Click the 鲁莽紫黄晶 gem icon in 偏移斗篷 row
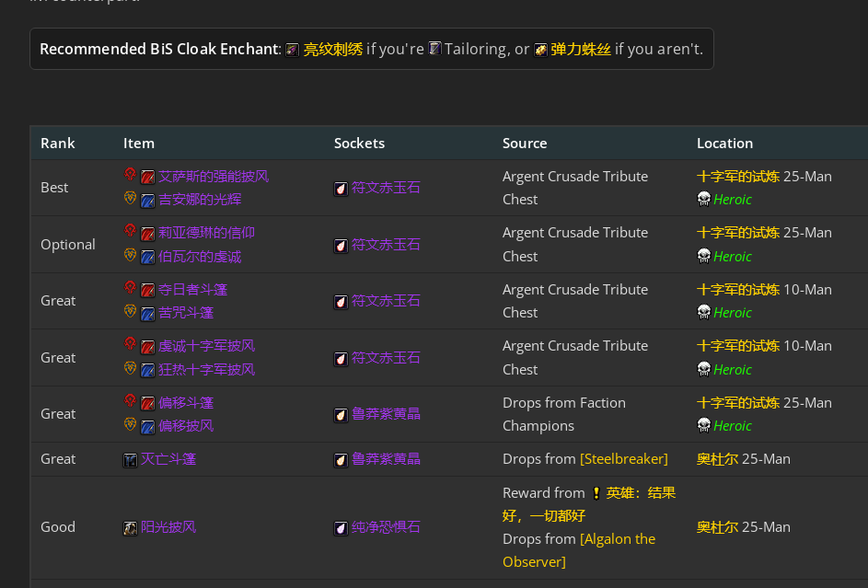Image resolution: width=868 pixels, height=588 pixels. click(x=341, y=415)
